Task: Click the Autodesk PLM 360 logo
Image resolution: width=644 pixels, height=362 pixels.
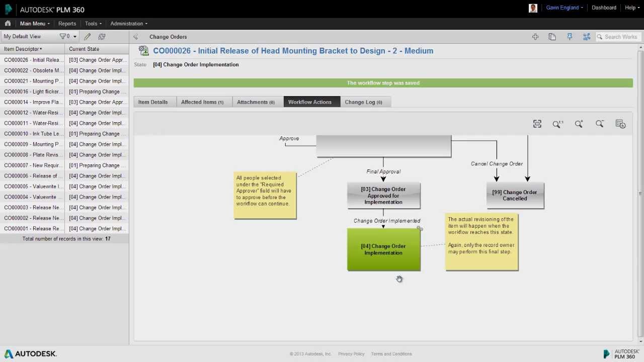Action: point(44,9)
